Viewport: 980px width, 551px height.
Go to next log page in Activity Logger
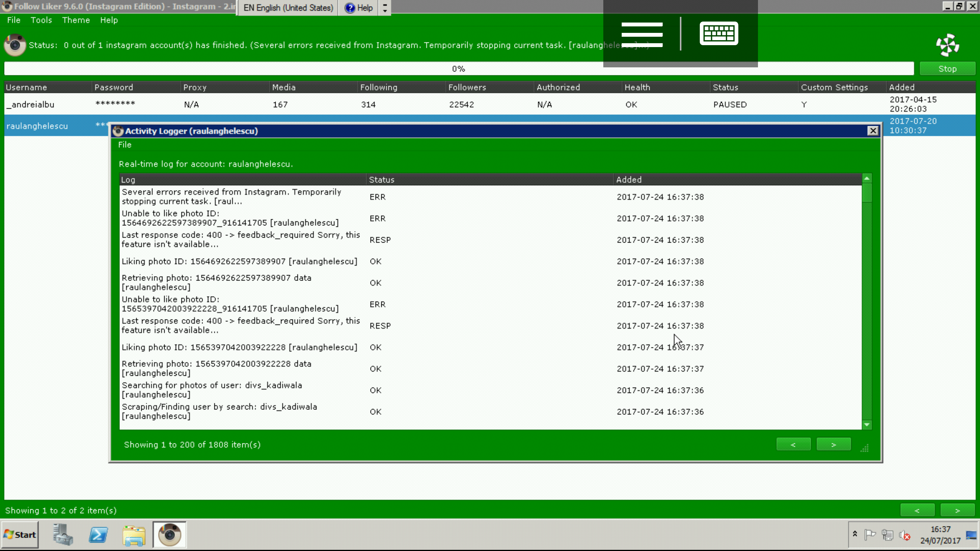pos(834,444)
